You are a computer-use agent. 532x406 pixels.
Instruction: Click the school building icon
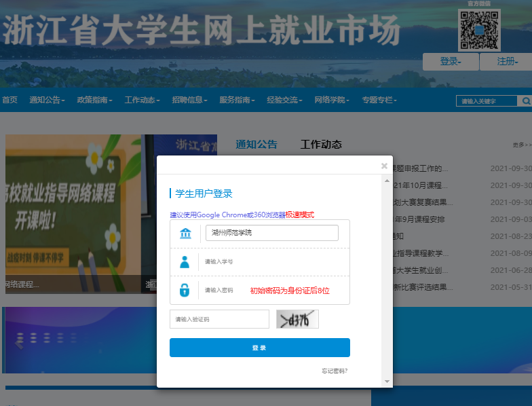pos(185,234)
